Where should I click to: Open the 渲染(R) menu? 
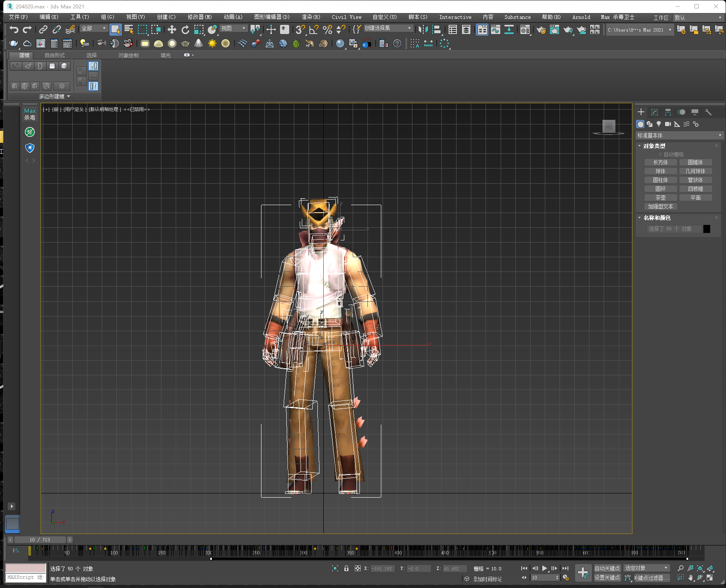point(311,17)
